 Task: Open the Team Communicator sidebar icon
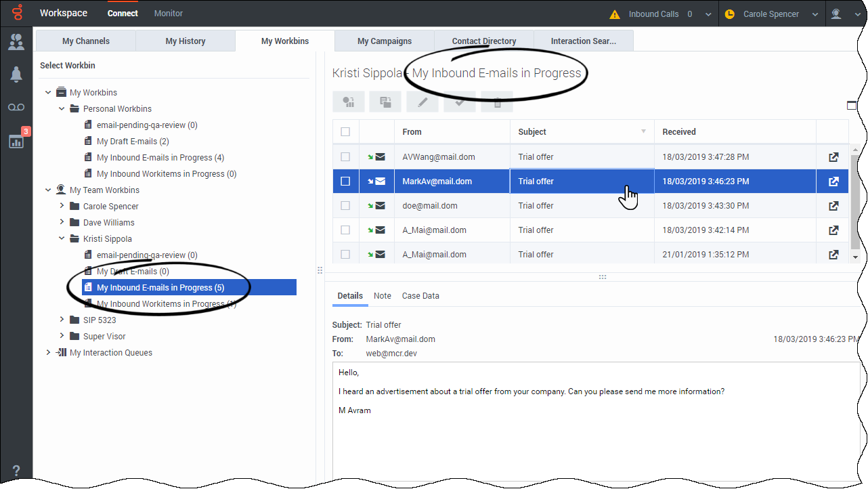pos(16,42)
